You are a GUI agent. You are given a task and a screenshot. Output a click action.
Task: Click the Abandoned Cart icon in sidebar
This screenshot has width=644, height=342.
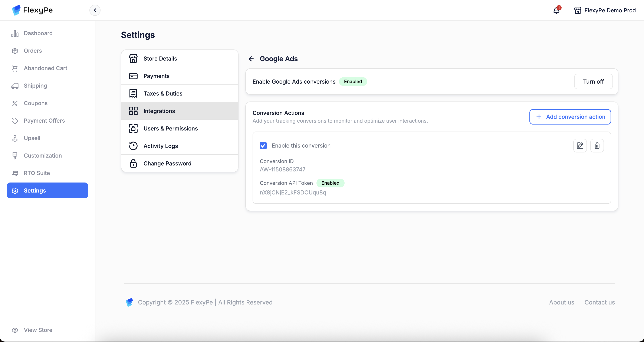(15, 68)
